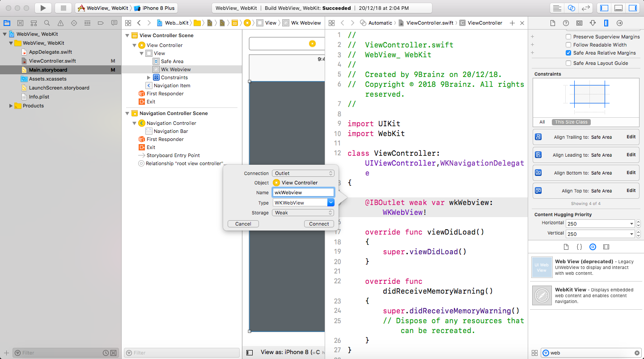The width and height of the screenshot is (644, 359).
Task: Toggle the document outline button
Action: pyautogui.click(x=250, y=353)
